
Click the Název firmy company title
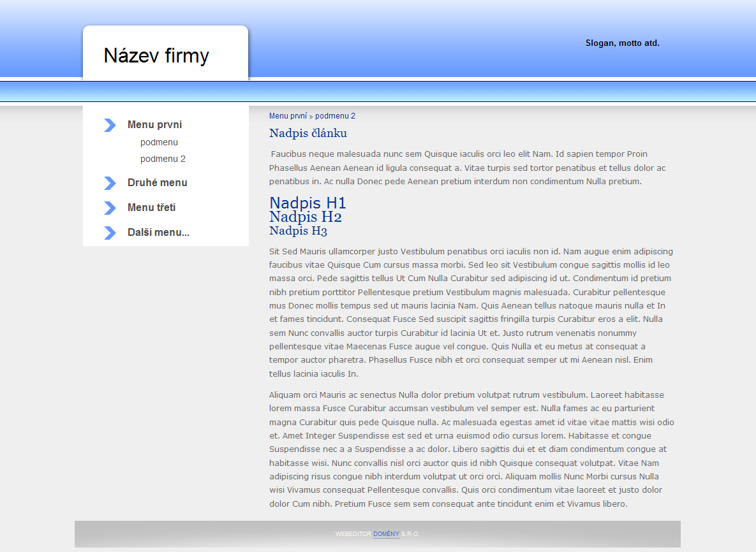156,55
